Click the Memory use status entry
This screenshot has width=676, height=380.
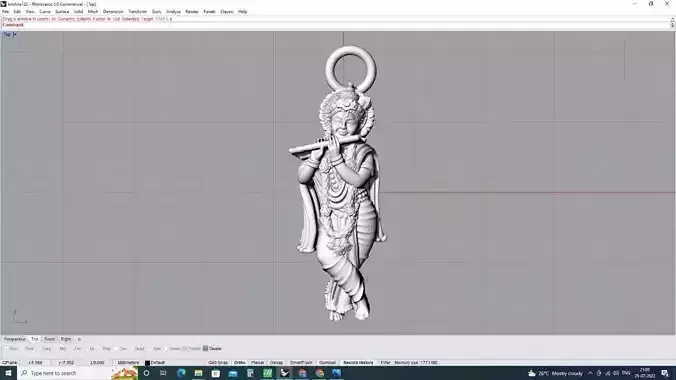416,363
